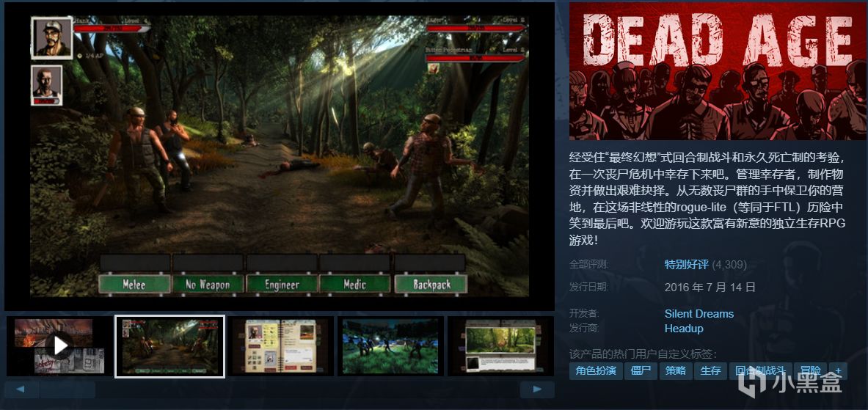
Task: Click the main game screenshot viewer
Action: (280, 156)
